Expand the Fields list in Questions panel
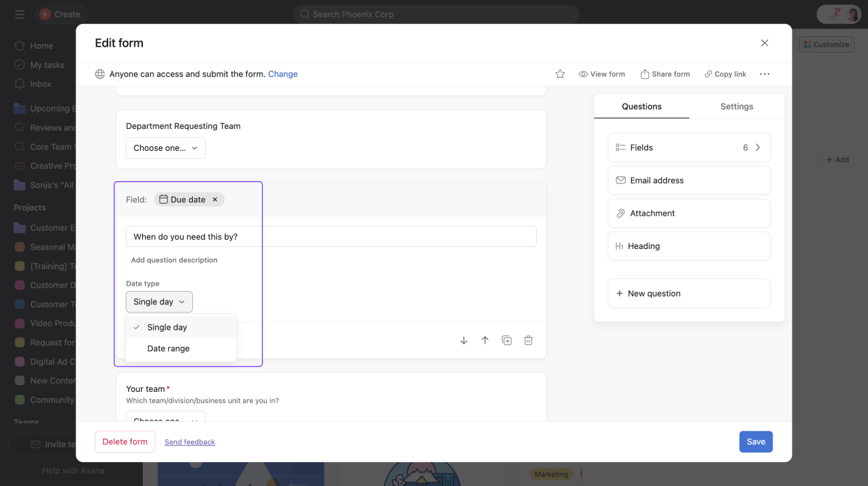The height and width of the screenshot is (486, 868). point(688,148)
